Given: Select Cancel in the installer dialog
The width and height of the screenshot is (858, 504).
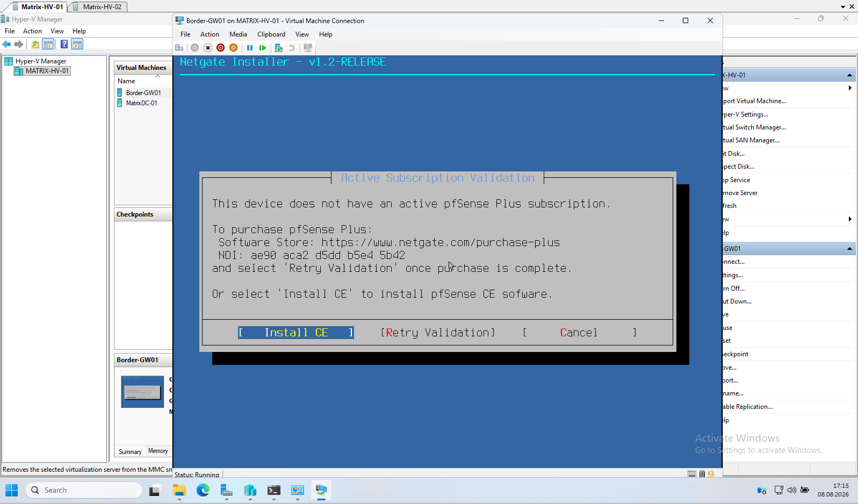Looking at the screenshot, I should (579, 333).
